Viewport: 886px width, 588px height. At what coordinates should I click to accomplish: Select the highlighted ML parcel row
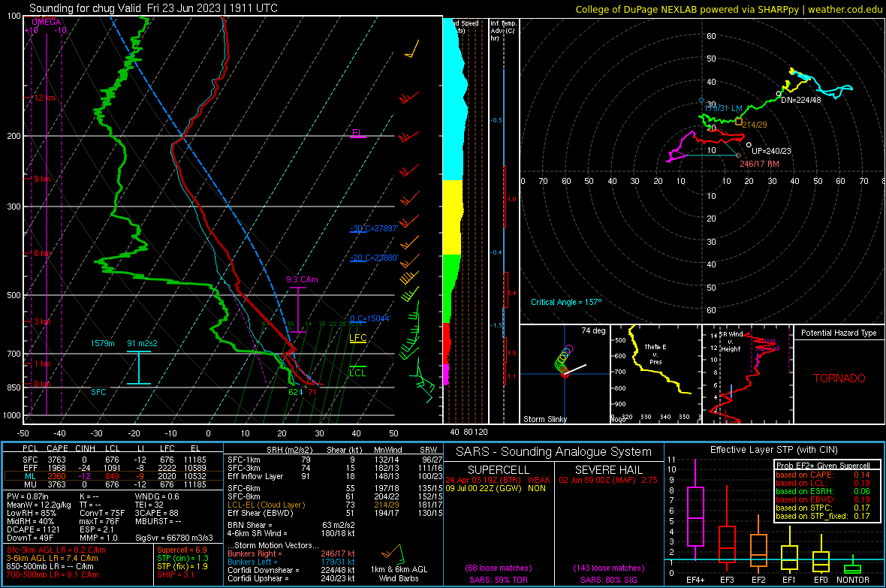pos(113,476)
